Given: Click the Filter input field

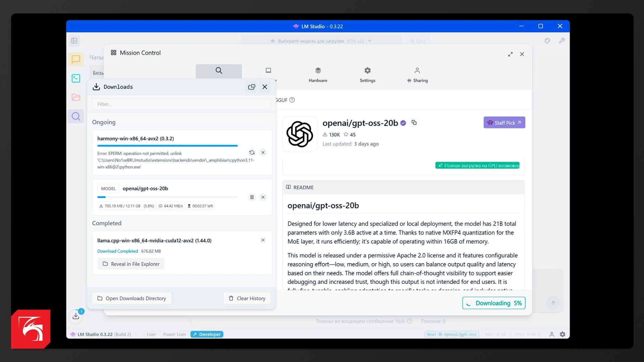Looking at the screenshot, I should pyautogui.click(x=181, y=104).
